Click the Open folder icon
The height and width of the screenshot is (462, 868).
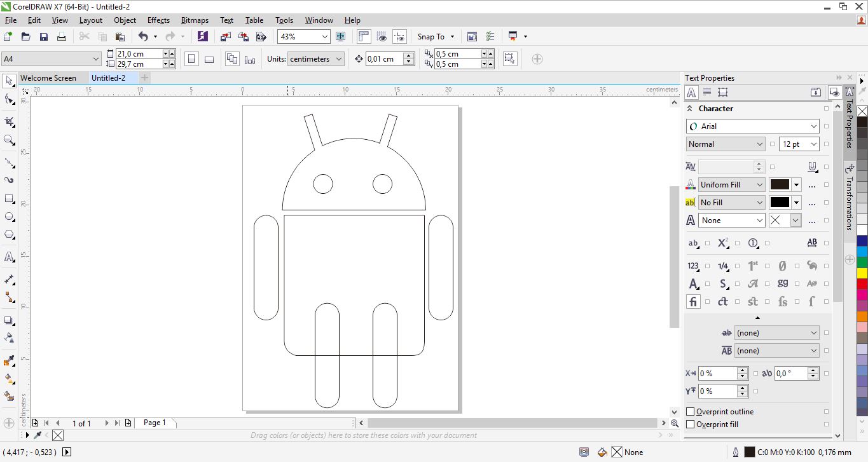pos(26,37)
